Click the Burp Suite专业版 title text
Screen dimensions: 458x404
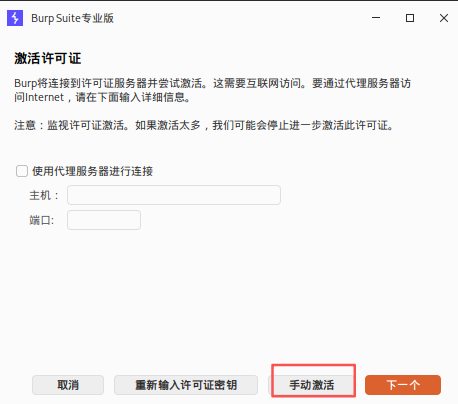72,18
